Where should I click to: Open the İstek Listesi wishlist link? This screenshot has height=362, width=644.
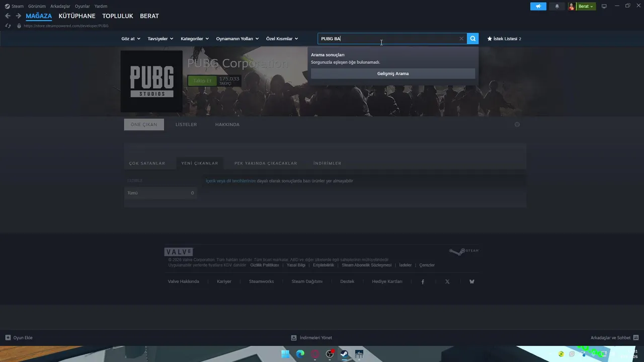504,39
